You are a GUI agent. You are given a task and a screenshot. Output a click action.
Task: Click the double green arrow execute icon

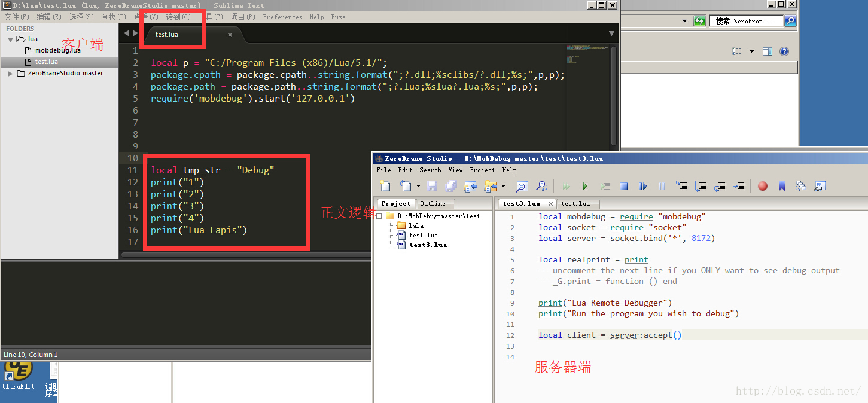pos(566,187)
